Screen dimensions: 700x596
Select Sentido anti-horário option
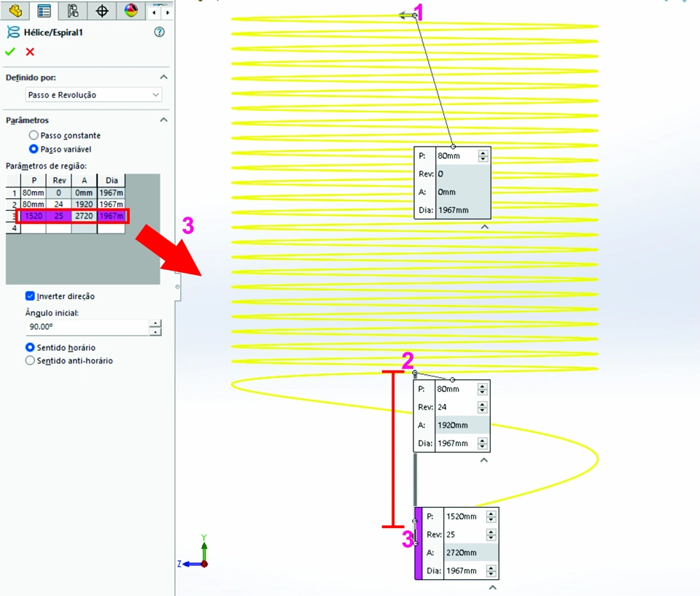(x=30, y=360)
